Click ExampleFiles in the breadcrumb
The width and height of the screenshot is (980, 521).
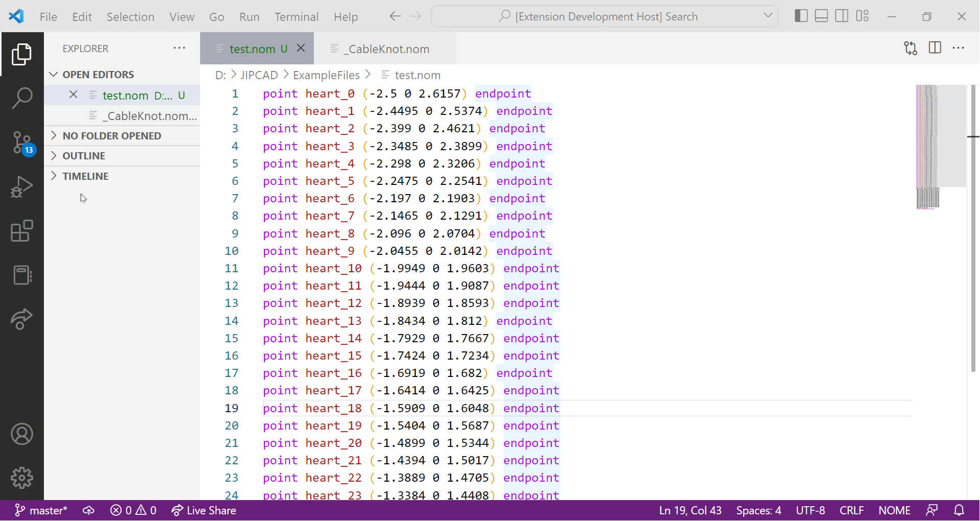click(326, 75)
